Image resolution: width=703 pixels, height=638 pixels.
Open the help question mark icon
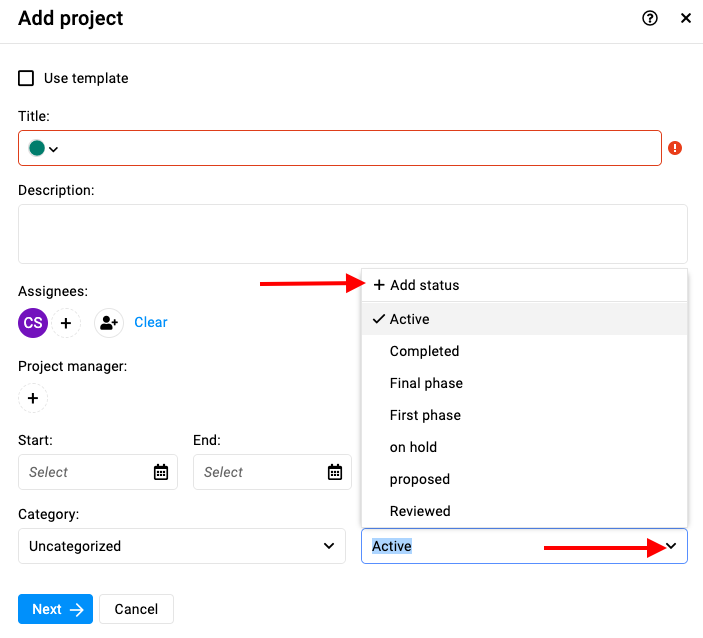[650, 18]
